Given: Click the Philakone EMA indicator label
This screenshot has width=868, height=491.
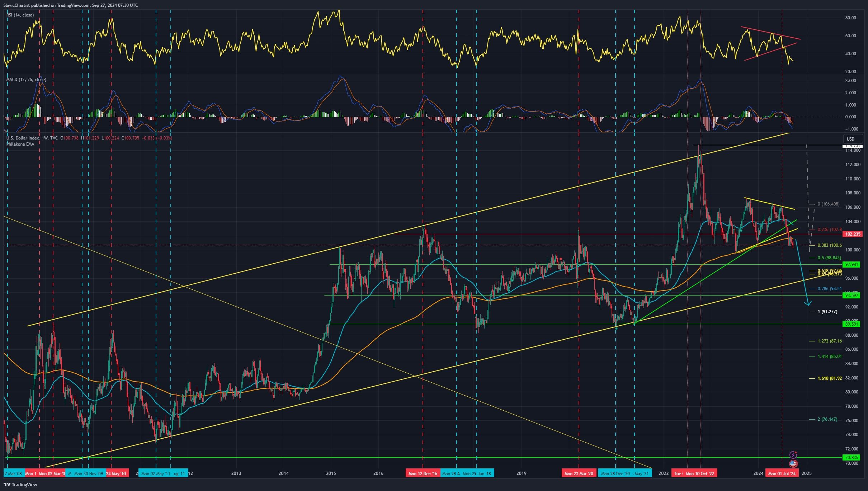Looking at the screenshot, I should tap(20, 144).
